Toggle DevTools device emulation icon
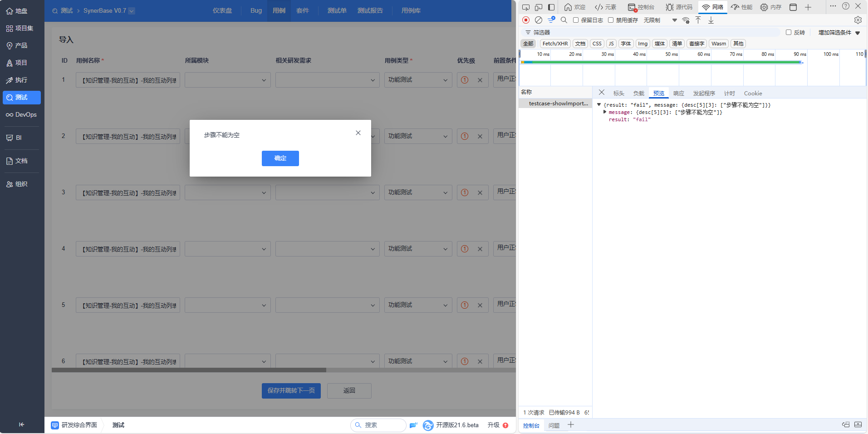 point(539,7)
